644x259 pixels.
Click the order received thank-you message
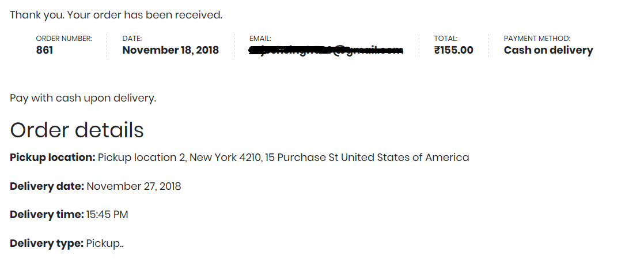pyautogui.click(x=116, y=15)
